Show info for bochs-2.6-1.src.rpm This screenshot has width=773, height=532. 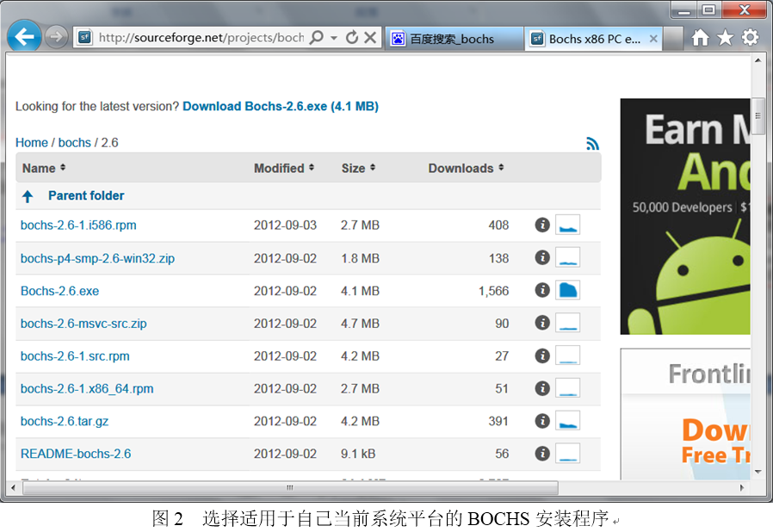(x=542, y=356)
